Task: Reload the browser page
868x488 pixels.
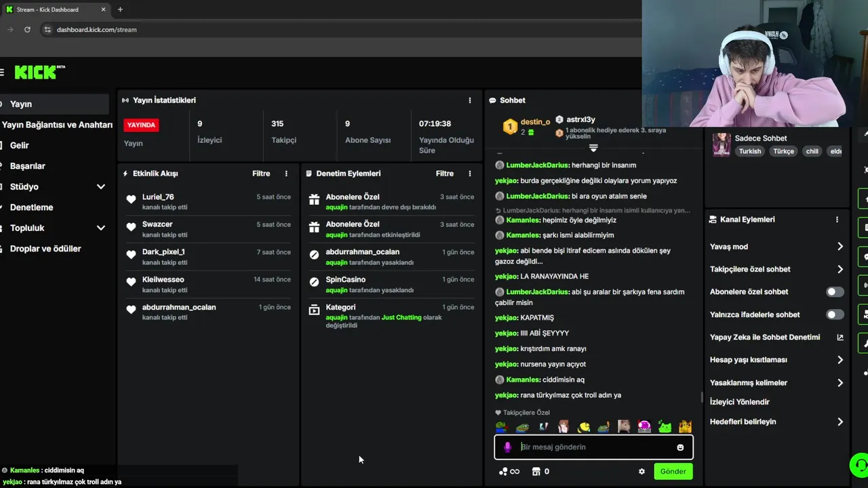Action: tap(27, 30)
